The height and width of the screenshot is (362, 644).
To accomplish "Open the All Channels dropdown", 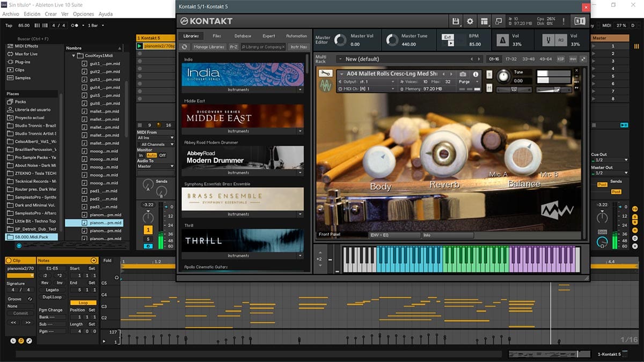I will [156, 144].
